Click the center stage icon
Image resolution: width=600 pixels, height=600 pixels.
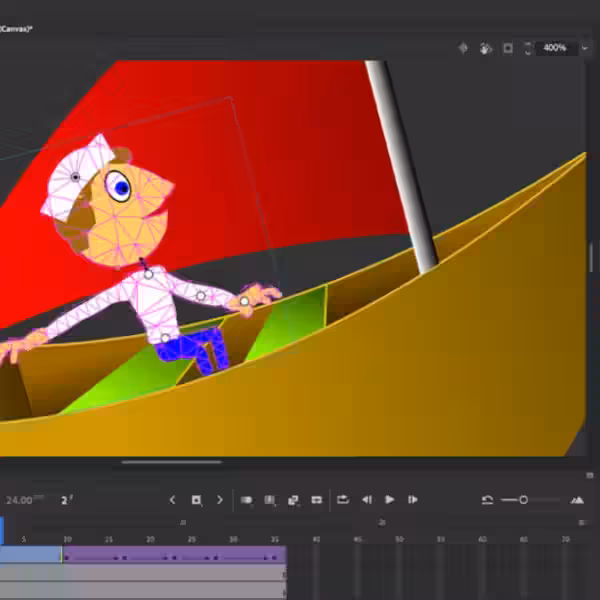click(x=463, y=48)
